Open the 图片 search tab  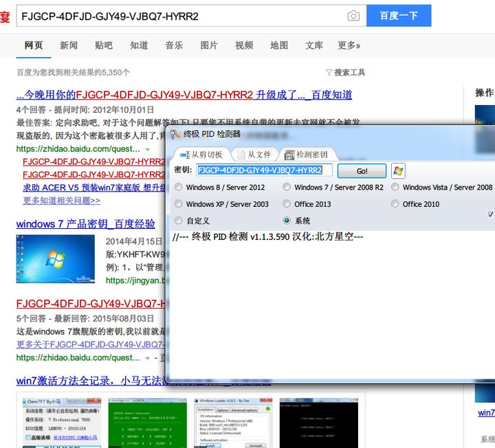209,45
